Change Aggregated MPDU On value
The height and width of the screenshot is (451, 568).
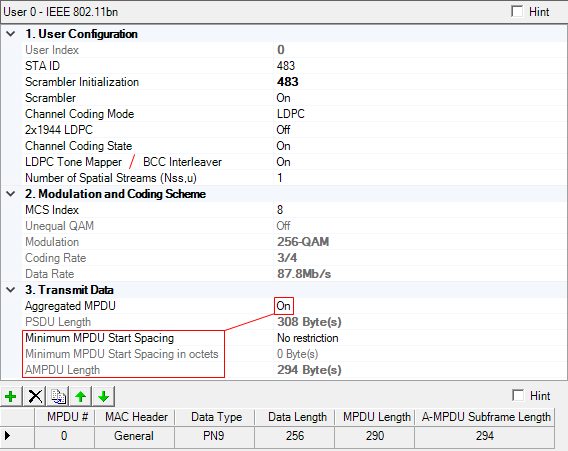point(284,306)
